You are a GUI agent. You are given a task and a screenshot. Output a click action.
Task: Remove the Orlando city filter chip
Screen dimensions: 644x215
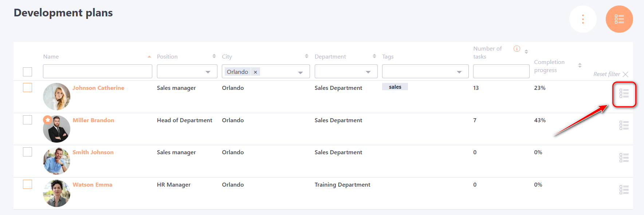point(255,72)
